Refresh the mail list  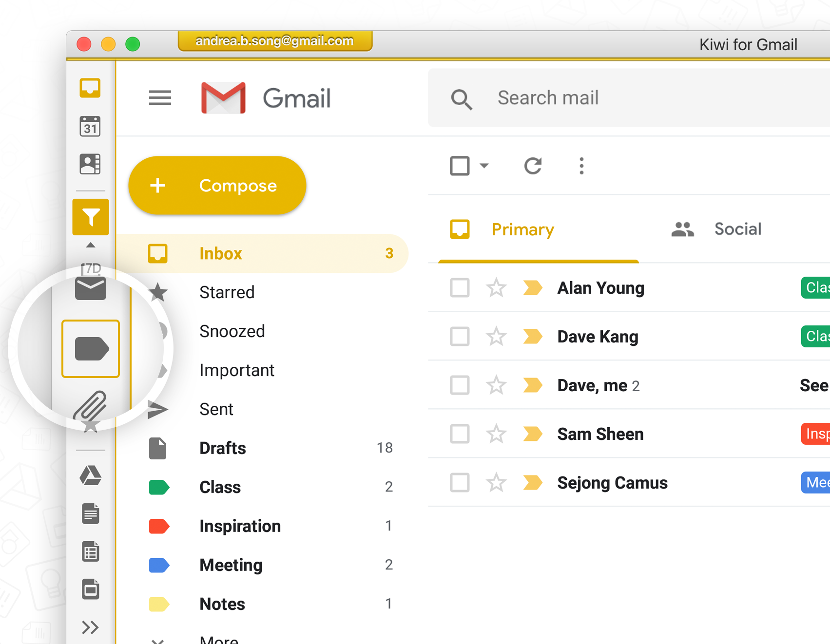[533, 166]
